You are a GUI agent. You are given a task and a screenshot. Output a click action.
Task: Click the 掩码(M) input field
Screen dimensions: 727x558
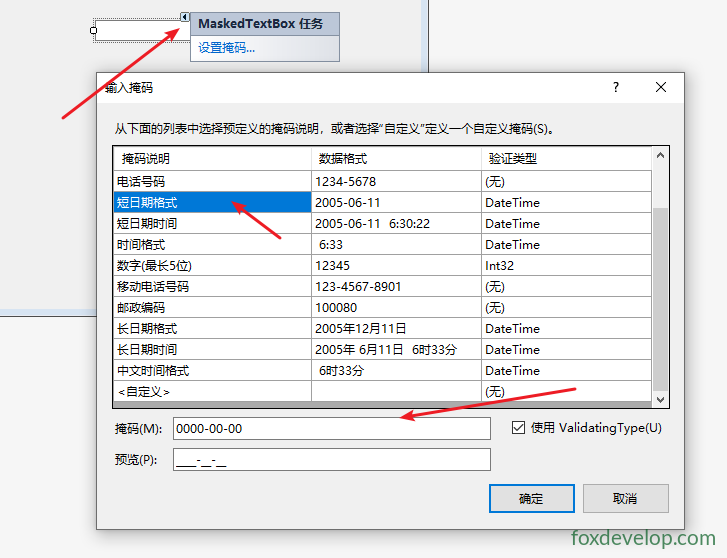point(332,429)
